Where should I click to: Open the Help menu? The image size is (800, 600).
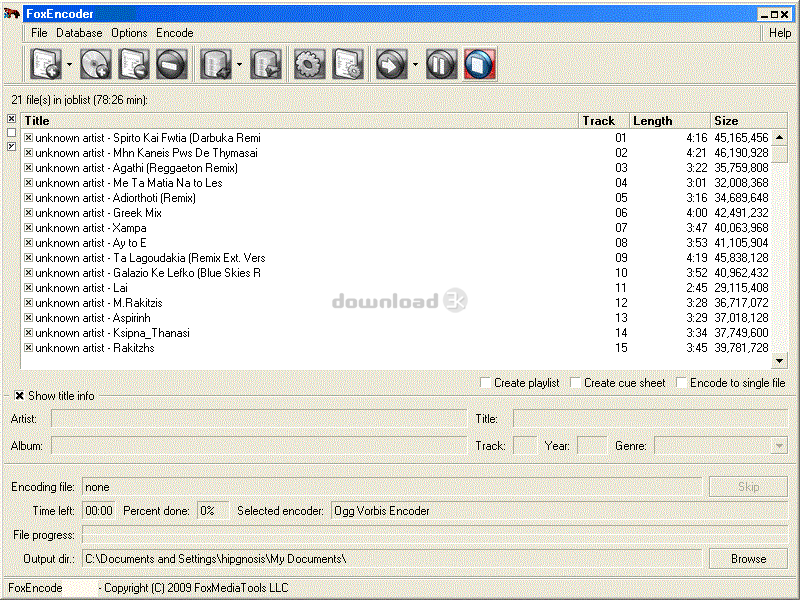[780, 33]
